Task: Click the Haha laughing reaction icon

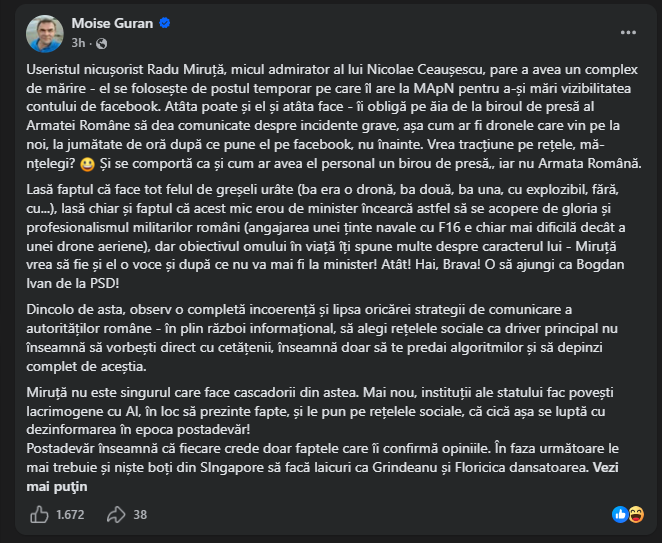Action: (636, 514)
